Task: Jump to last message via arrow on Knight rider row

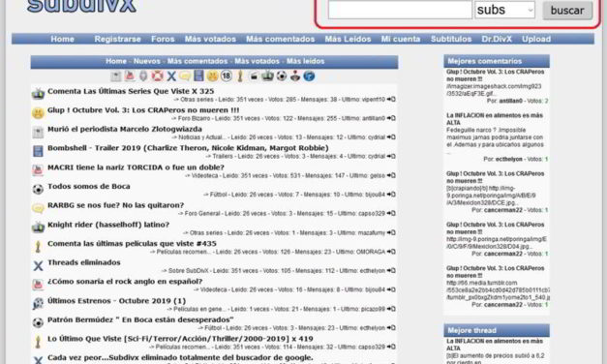Action: pos(391,232)
